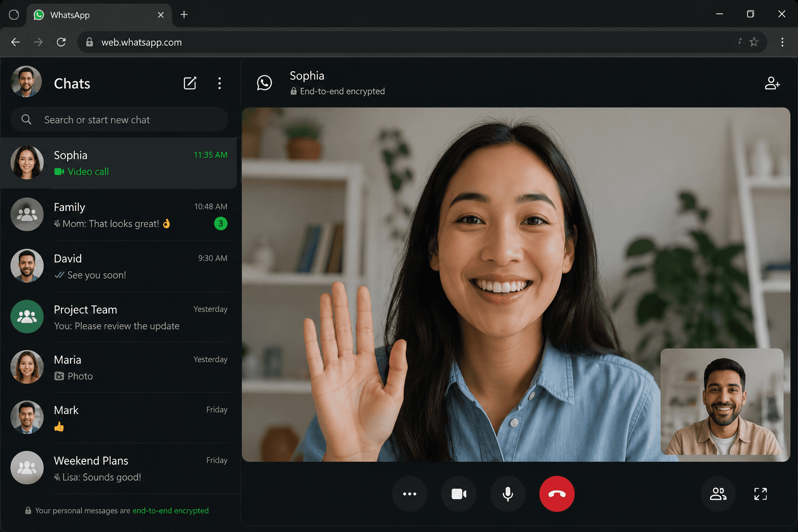This screenshot has height=532, width=798.
Task: Click the Weekend Plans group avatar
Action: (x=27, y=468)
